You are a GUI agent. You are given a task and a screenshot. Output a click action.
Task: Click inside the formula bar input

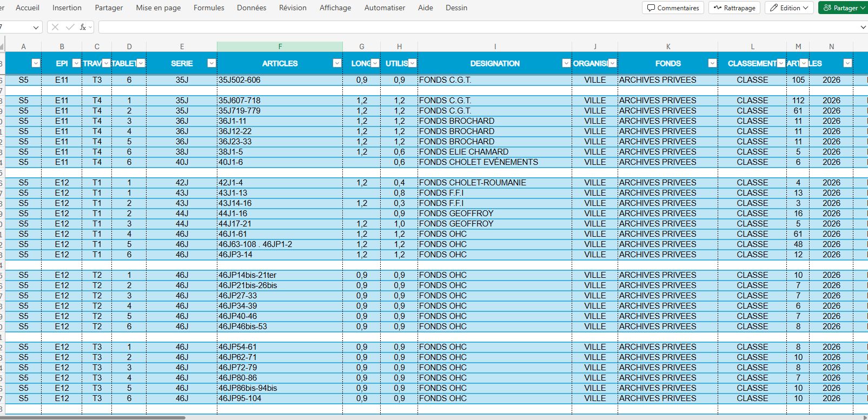pyautogui.click(x=476, y=27)
